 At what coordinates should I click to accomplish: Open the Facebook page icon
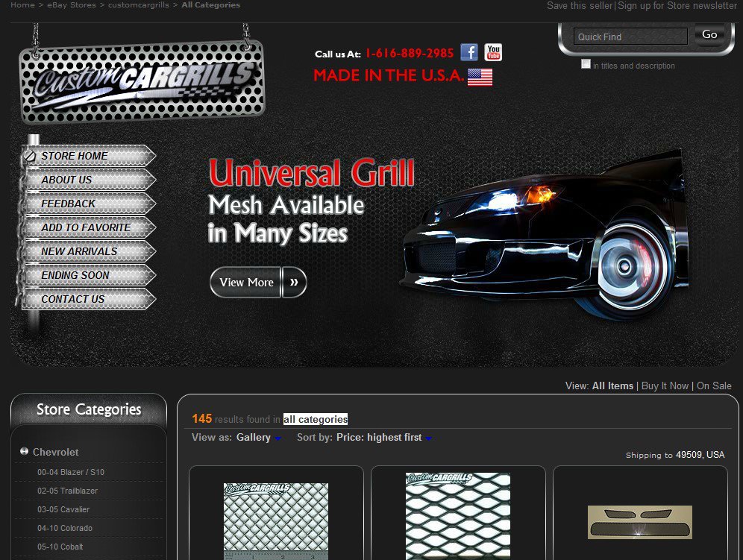[x=469, y=52]
